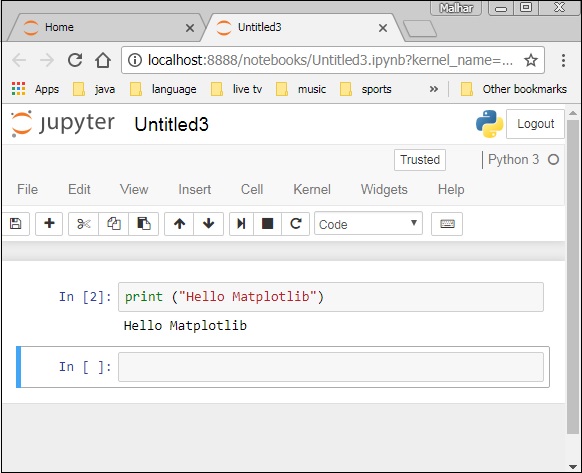This screenshot has width=582, height=473.
Task: Click the Logout button
Action: click(x=535, y=124)
